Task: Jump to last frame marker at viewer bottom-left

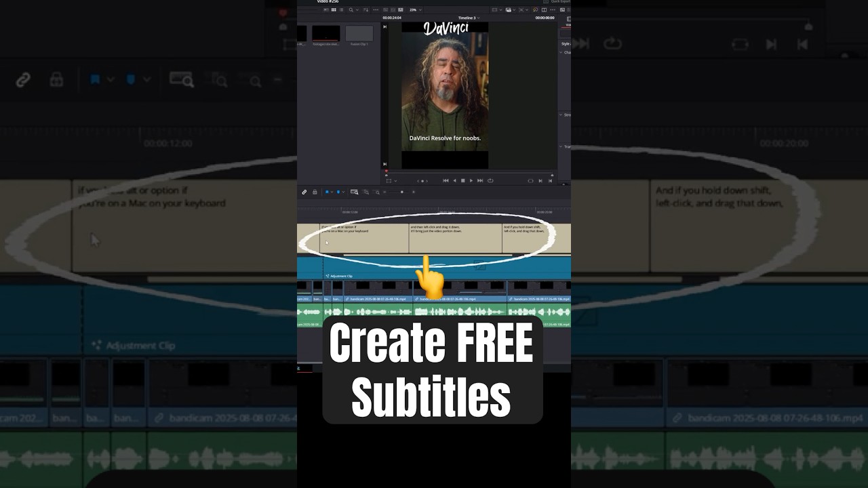Action: tap(384, 164)
